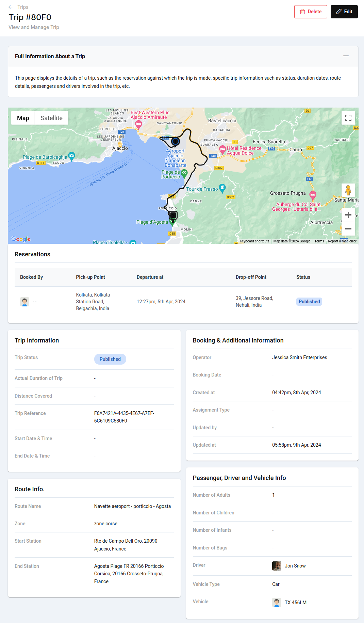The width and height of the screenshot is (364, 623).
Task: Click the Booked By user avatar
Action: pyautogui.click(x=24, y=302)
